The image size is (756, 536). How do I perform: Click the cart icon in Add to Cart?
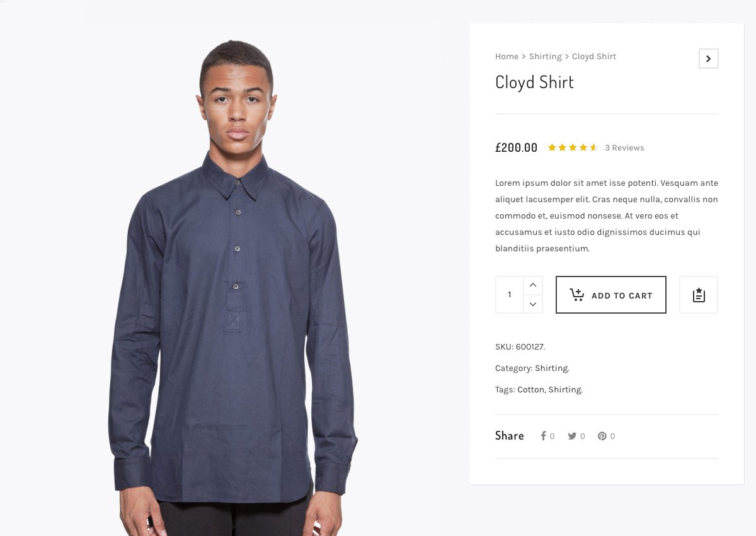pyautogui.click(x=577, y=295)
